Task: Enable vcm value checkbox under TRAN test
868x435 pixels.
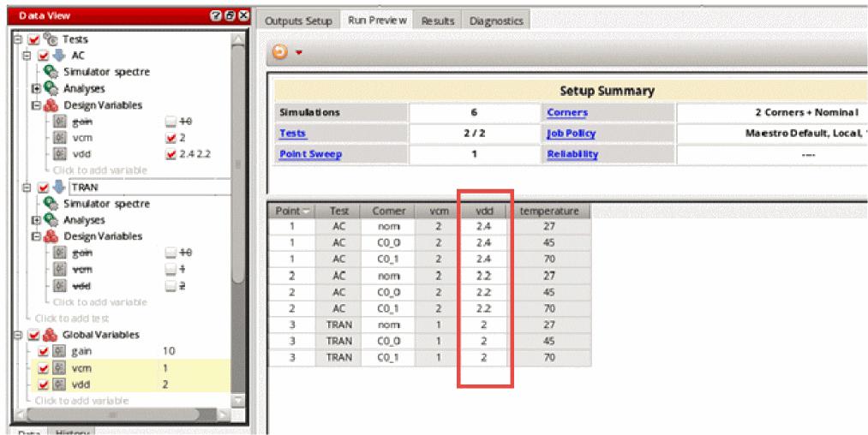Action: [171, 270]
